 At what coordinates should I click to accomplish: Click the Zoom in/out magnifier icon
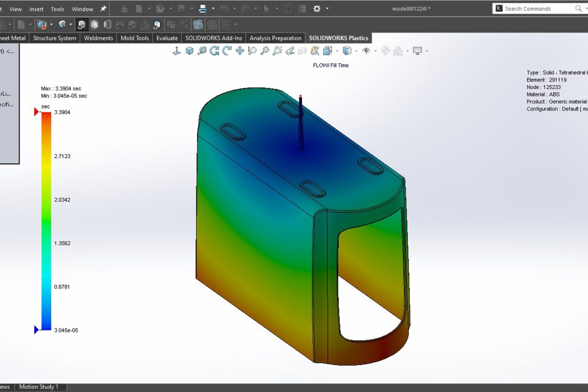pyautogui.click(x=252, y=51)
